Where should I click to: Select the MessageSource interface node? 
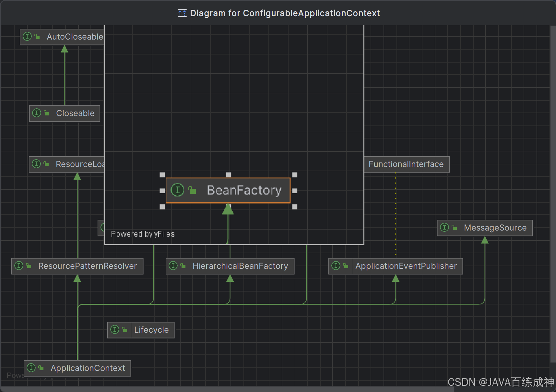(x=485, y=228)
